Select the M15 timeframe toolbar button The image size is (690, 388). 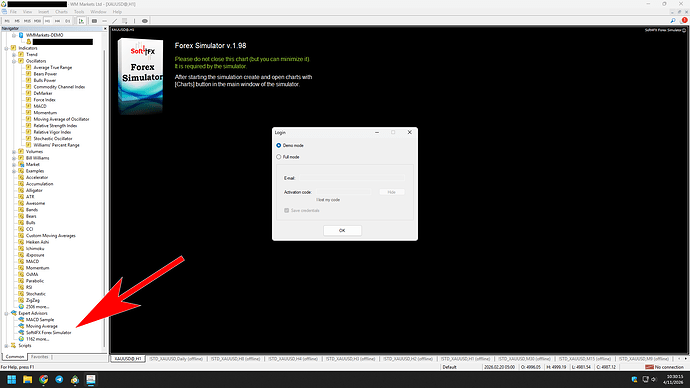(x=27, y=21)
